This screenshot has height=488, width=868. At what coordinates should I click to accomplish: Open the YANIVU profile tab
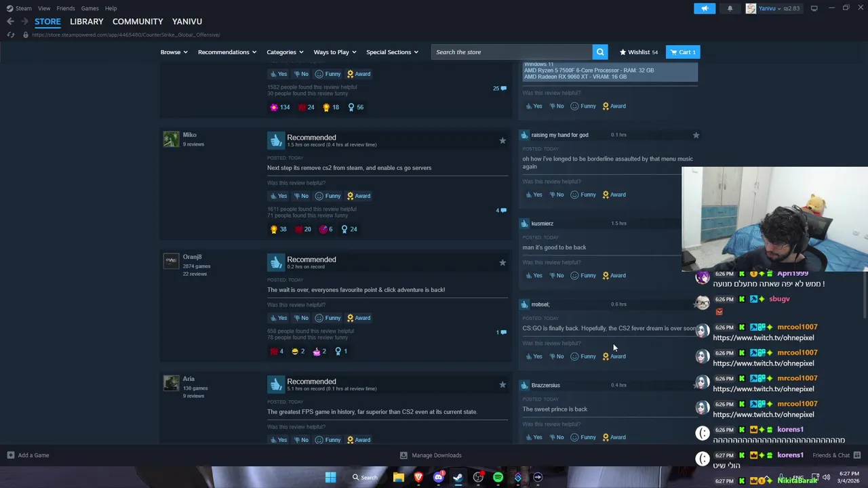pyautogui.click(x=187, y=22)
